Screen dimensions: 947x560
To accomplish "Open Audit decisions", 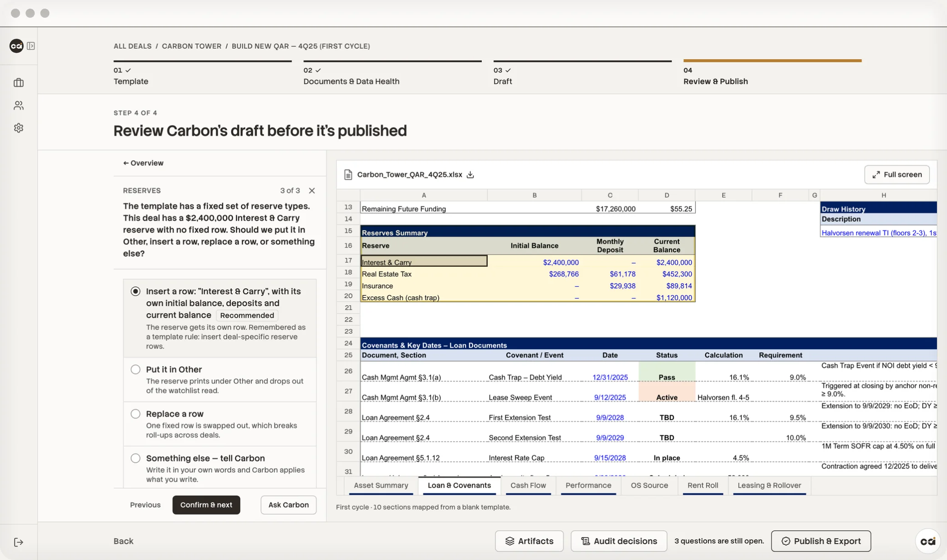I will (x=619, y=541).
